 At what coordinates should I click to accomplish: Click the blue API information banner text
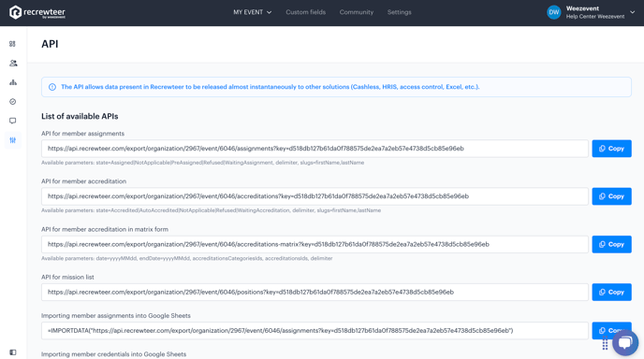click(x=271, y=87)
